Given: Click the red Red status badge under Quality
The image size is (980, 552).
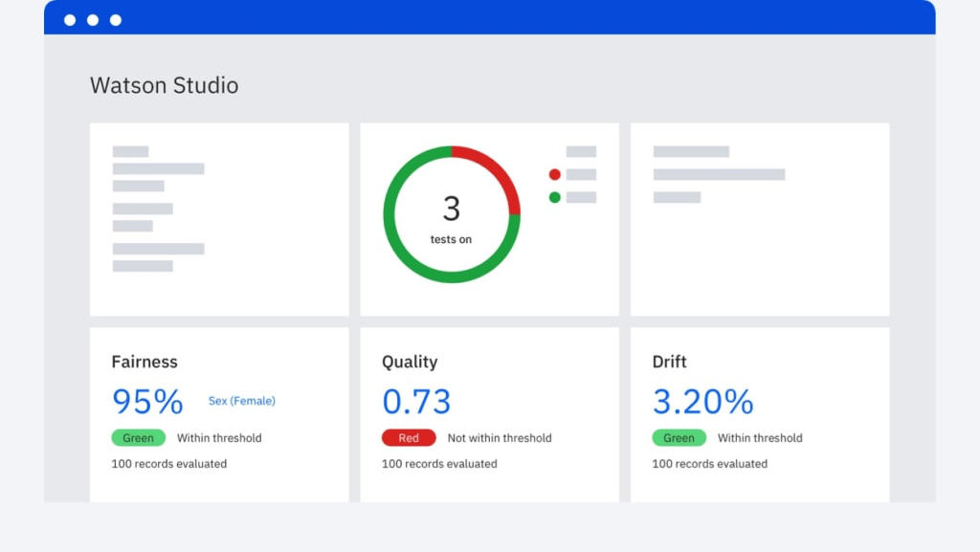Looking at the screenshot, I should coord(409,437).
